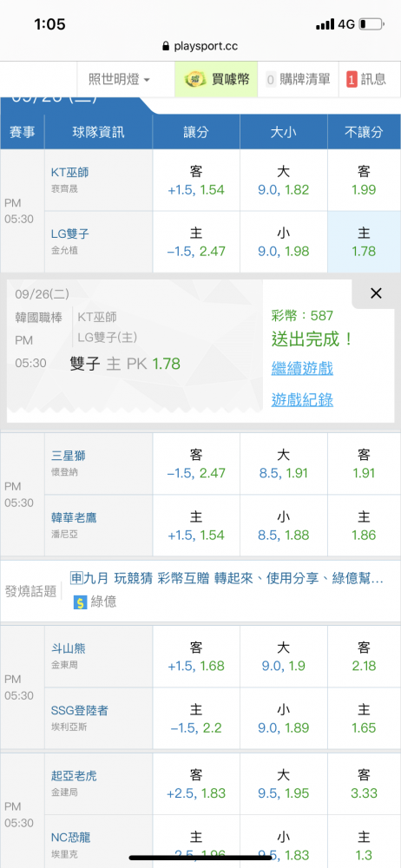Pick 大 9.0, 1.82 over option
The height and width of the screenshot is (868, 401).
click(x=284, y=181)
